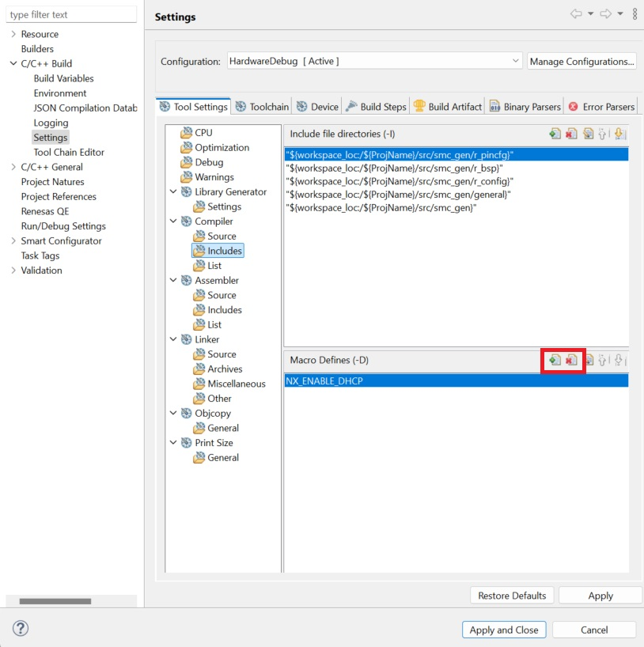Expand the C/C++ General node

(x=13, y=167)
